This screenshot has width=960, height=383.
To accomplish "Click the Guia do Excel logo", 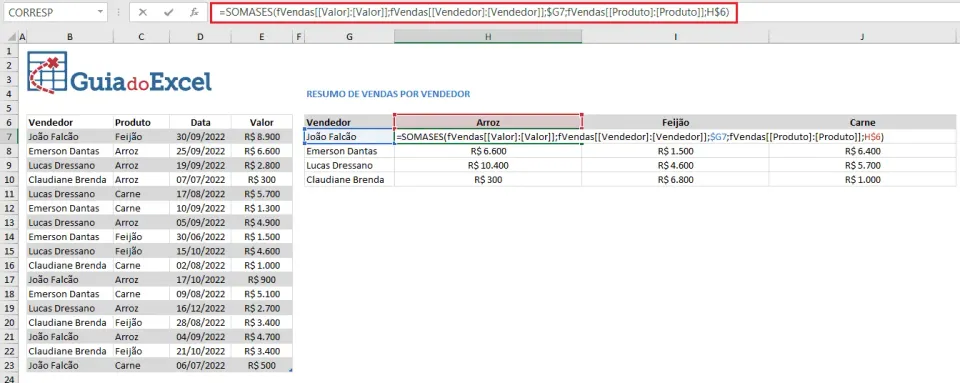I will point(119,72).
